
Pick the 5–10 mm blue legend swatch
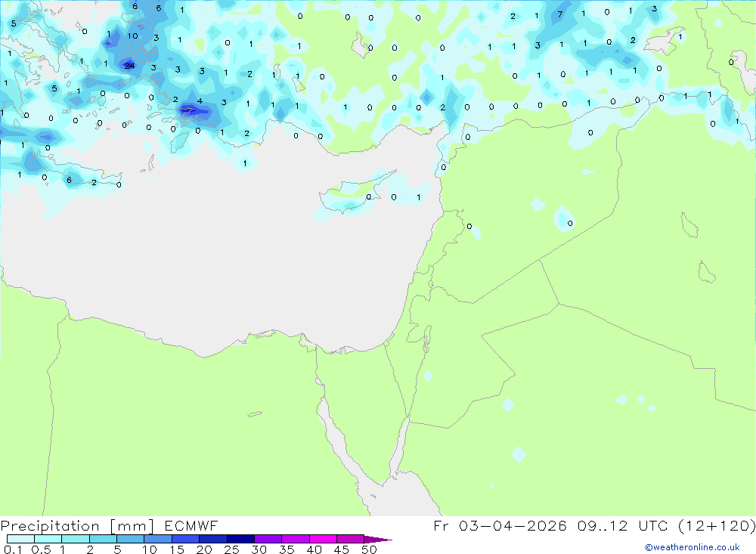[130, 539]
